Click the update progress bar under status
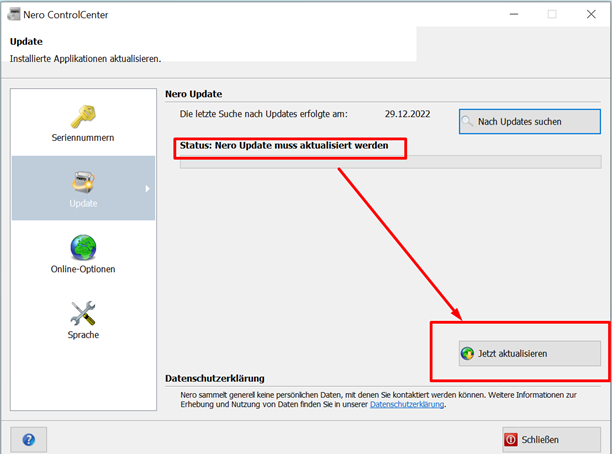612x454 pixels. tap(390, 162)
